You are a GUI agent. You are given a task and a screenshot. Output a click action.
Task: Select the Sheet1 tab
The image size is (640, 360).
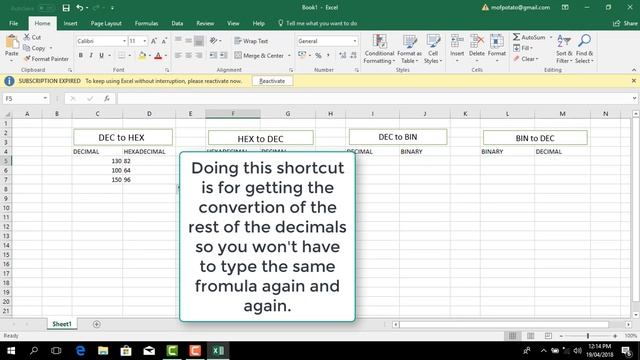pos(62,324)
